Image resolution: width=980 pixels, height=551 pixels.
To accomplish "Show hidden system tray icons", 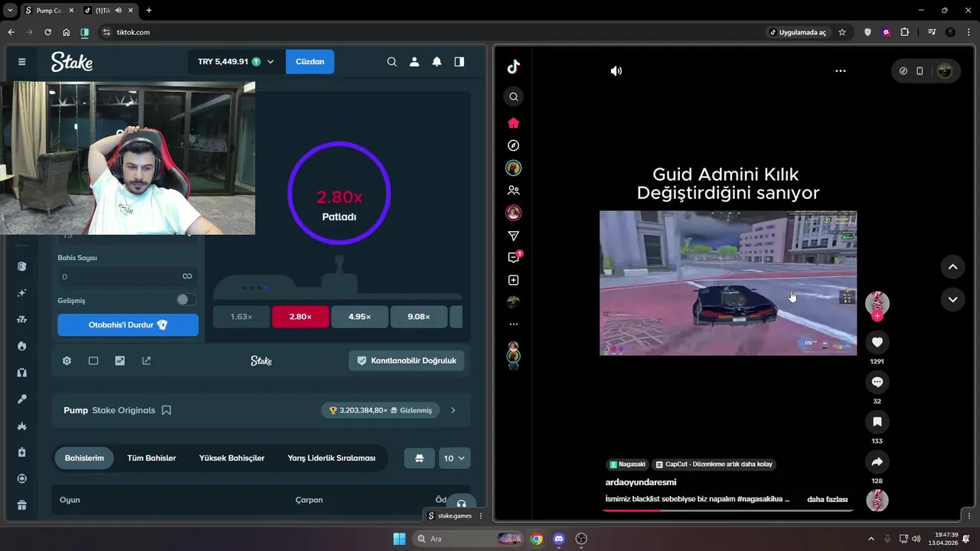I will coord(871,539).
